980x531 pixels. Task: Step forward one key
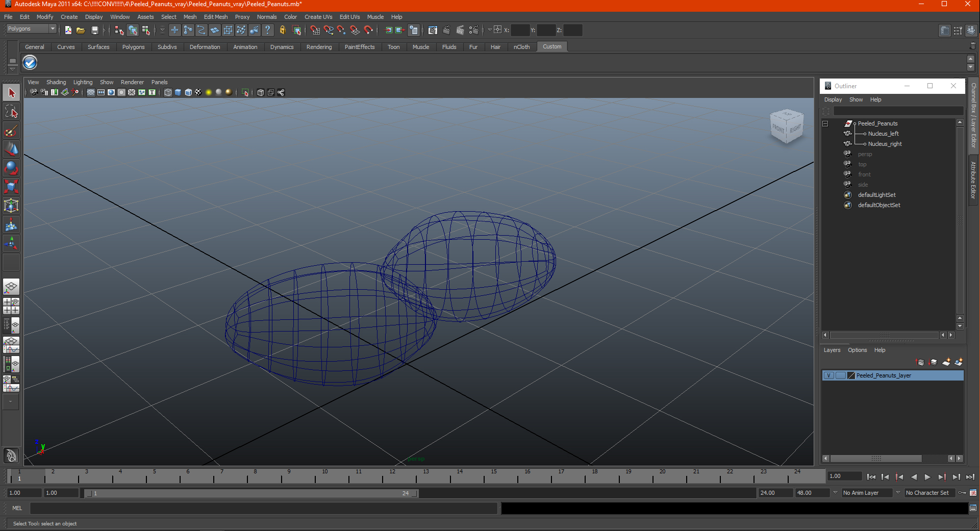[942, 477]
